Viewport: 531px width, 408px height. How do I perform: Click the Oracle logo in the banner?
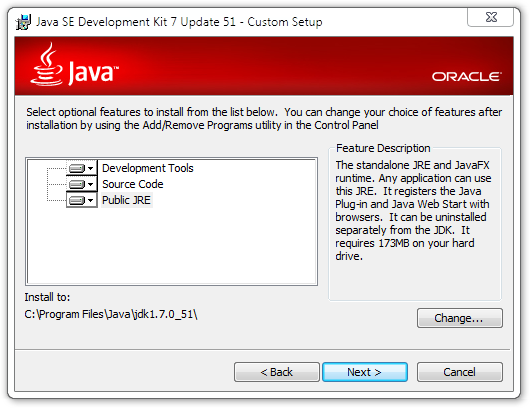466,77
